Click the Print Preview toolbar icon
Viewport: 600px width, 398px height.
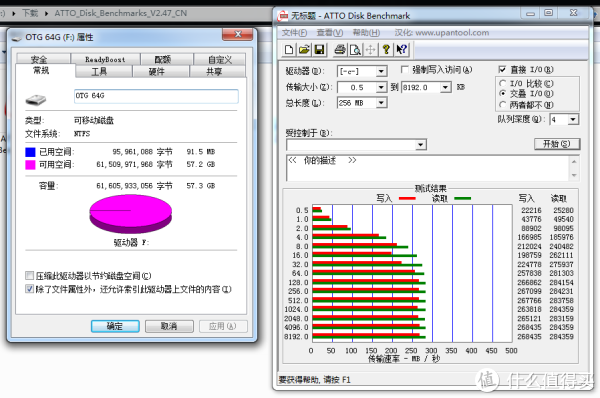click(355, 50)
